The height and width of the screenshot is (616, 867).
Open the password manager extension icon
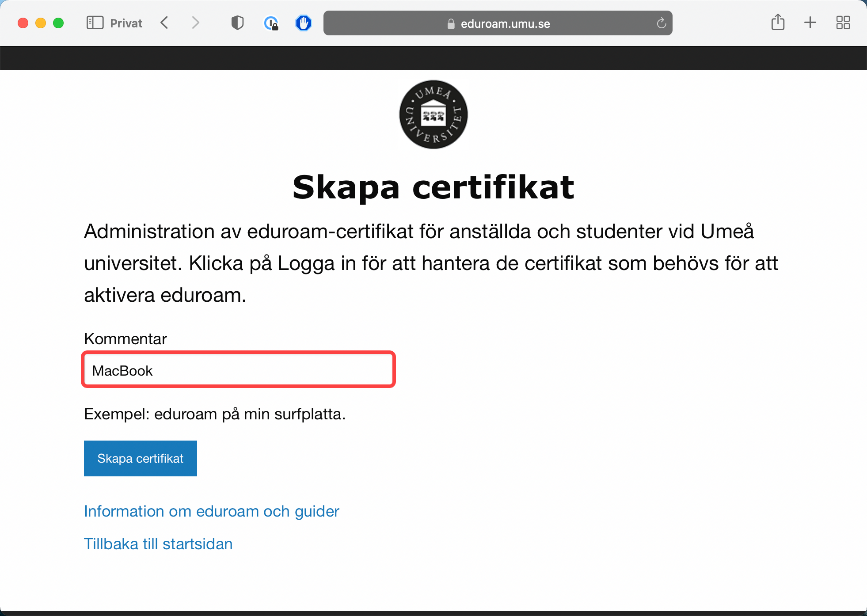(x=271, y=23)
